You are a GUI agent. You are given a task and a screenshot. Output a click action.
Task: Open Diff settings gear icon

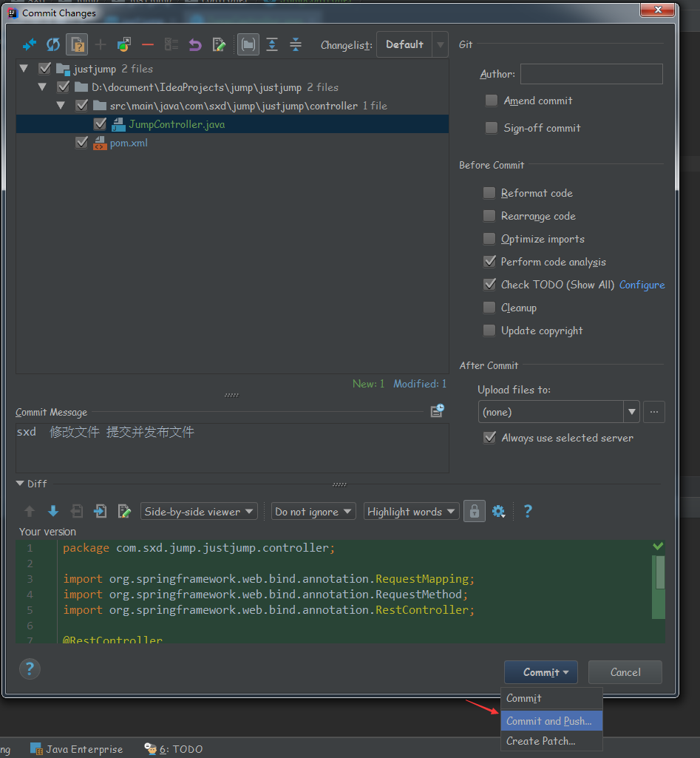[498, 511]
